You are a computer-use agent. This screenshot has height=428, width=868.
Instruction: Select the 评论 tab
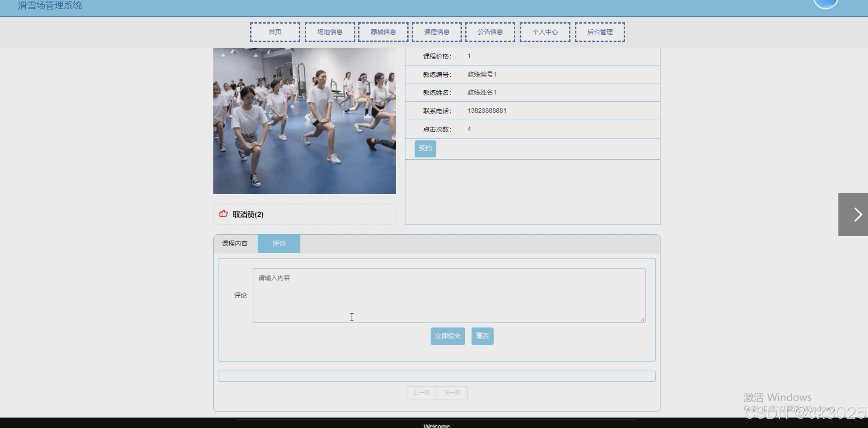(279, 243)
